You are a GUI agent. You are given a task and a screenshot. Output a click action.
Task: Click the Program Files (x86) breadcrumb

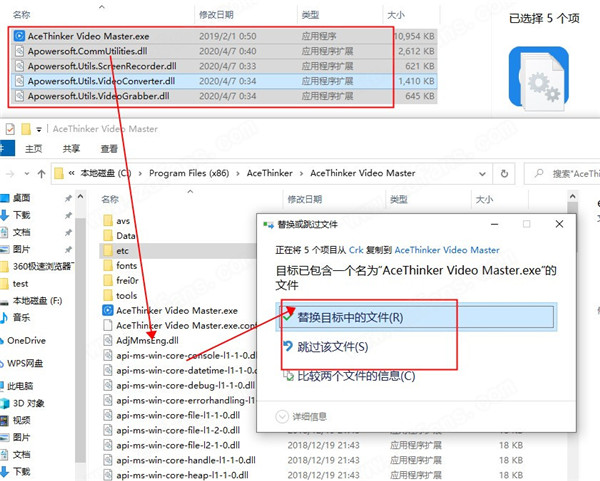[189, 173]
